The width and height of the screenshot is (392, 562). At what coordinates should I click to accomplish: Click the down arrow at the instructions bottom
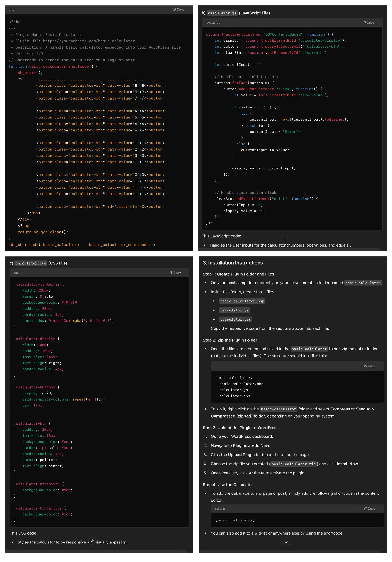point(286,542)
